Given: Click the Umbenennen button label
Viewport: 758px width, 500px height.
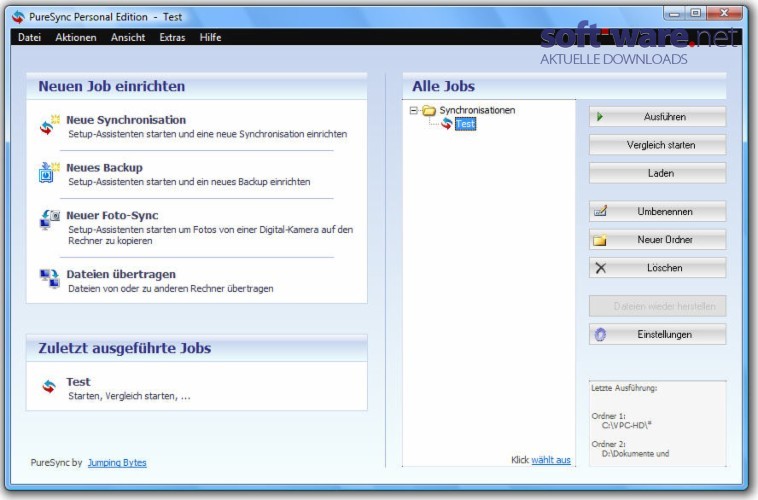Looking at the screenshot, I should pos(665,211).
